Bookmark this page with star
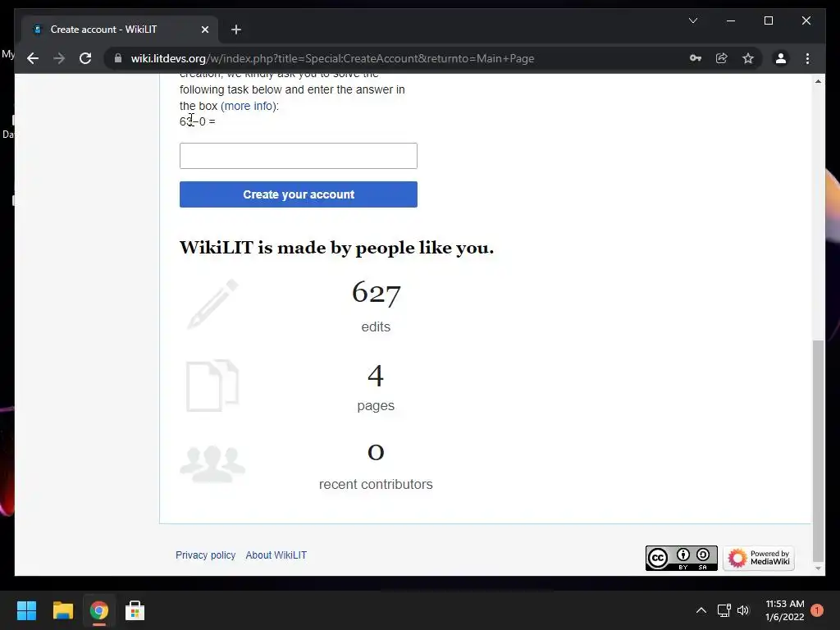Screen dimensions: 840x630 click(748, 58)
